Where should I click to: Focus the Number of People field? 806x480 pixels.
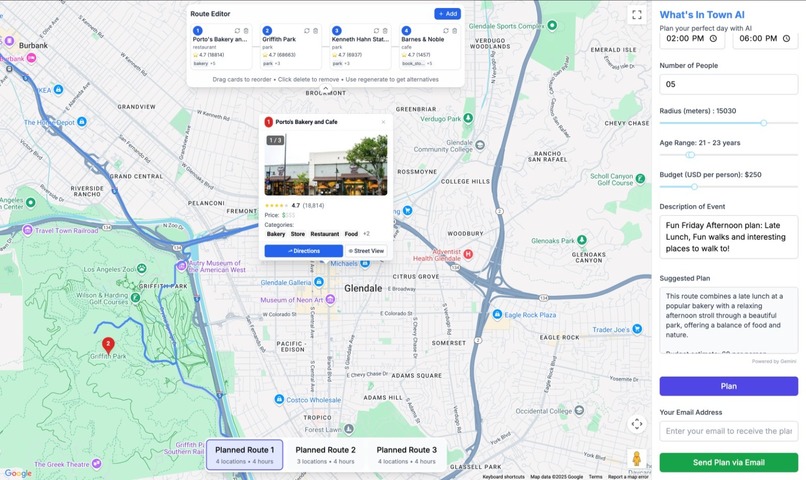coord(728,84)
